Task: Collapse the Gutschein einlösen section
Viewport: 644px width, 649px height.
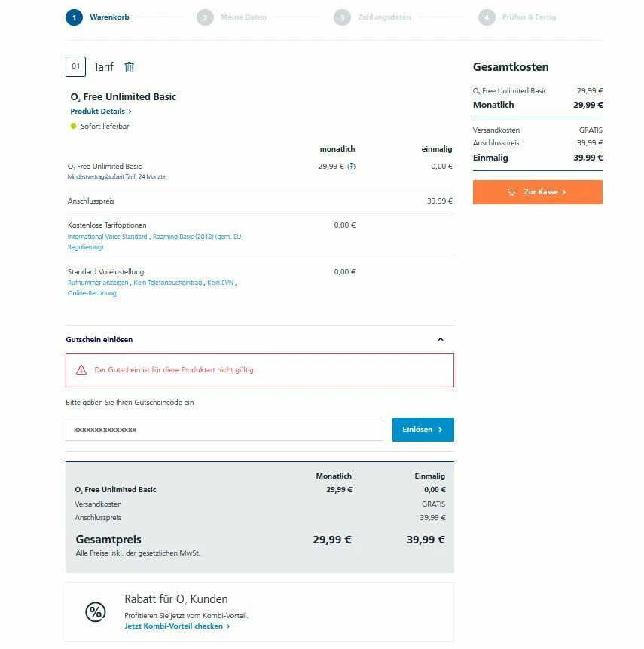Action: click(x=441, y=340)
